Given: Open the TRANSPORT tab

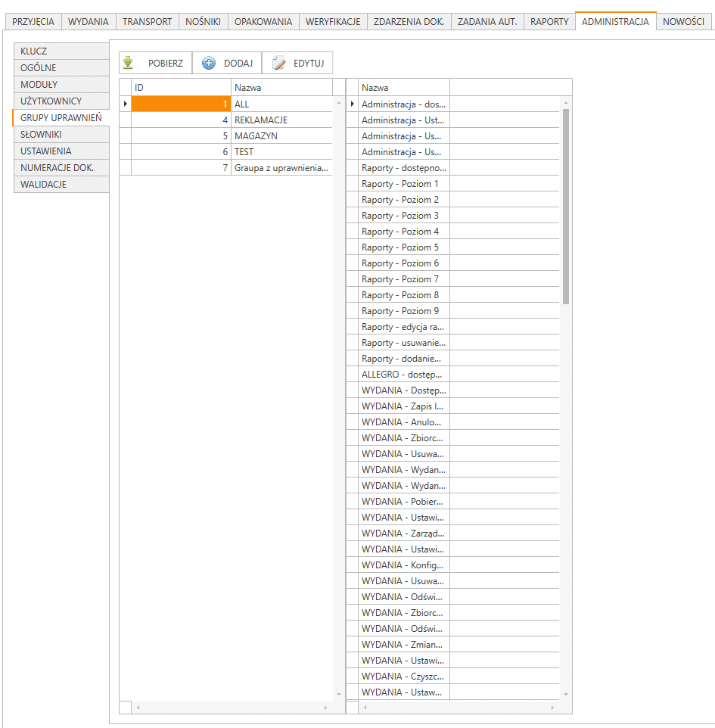Looking at the screenshot, I should tap(148, 21).
